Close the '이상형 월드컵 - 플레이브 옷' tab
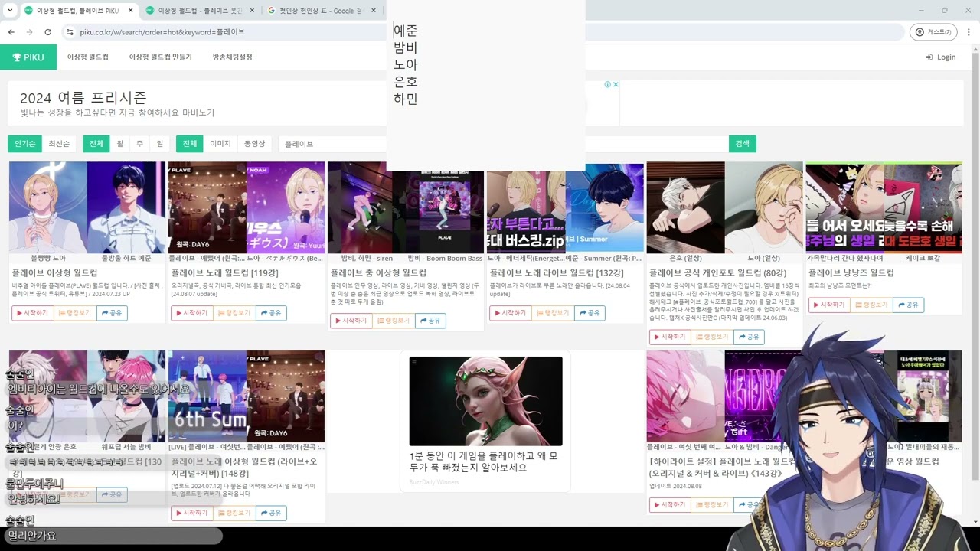This screenshot has height=551, width=980. pyautogui.click(x=253, y=11)
